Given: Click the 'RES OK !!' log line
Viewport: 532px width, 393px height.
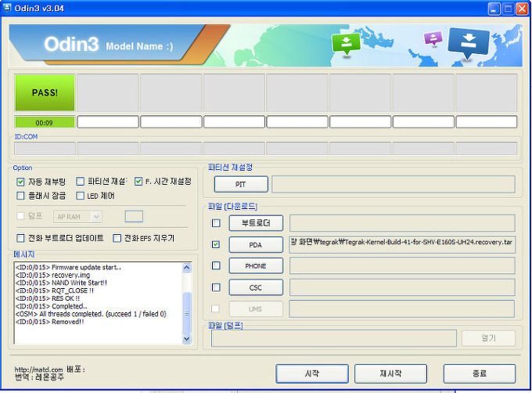Looking at the screenshot, I should (48, 298).
